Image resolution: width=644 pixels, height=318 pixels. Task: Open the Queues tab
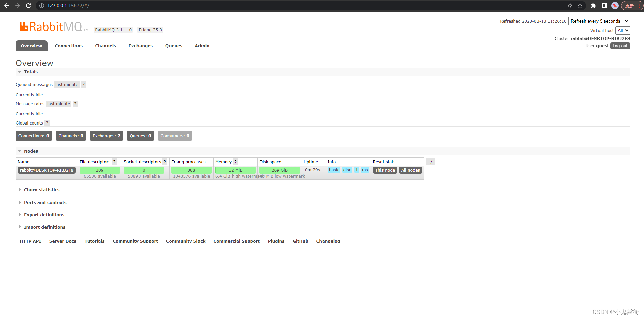click(174, 46)
